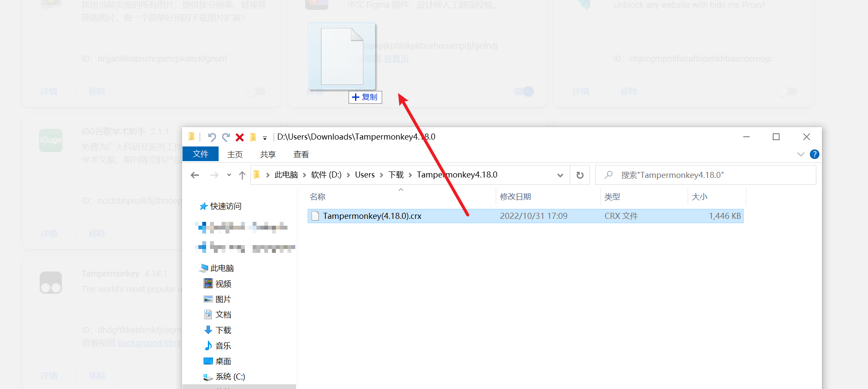
Task: Toggle the image downloader extension switch
Action: pos(256,91)
